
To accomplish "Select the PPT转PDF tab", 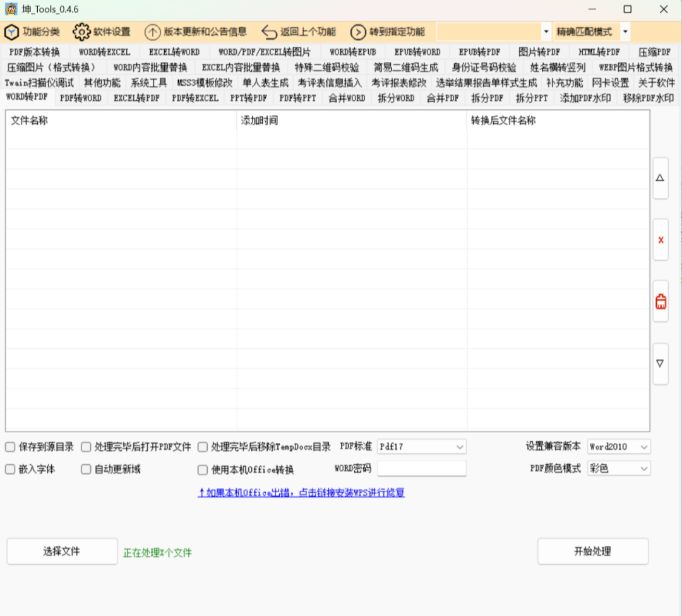I will pos(248,99).
